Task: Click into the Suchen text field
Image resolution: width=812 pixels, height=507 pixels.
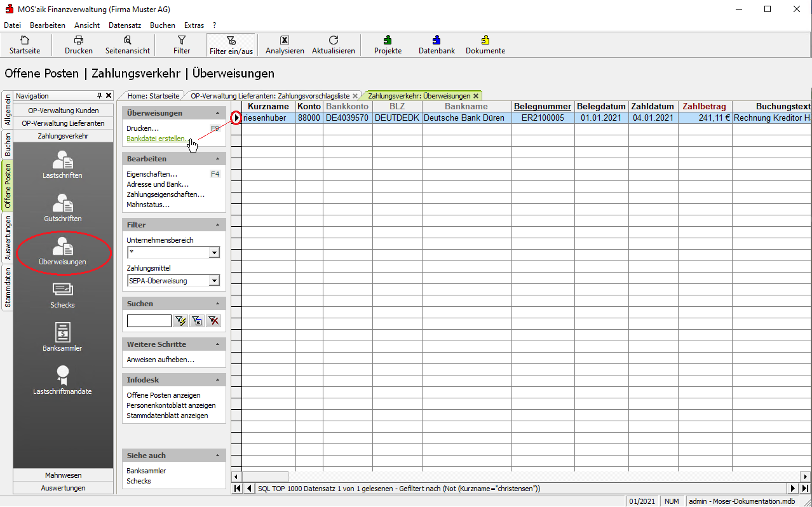Action: (149, 321)
